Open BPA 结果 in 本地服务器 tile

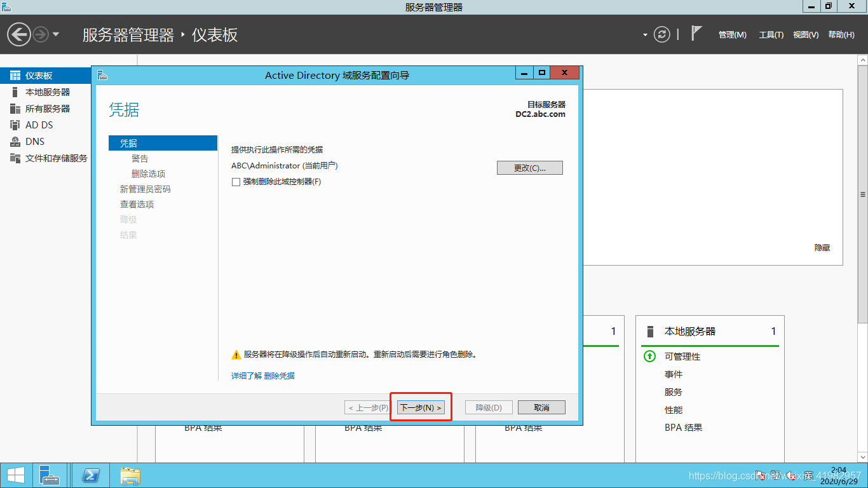click(684, 428)
